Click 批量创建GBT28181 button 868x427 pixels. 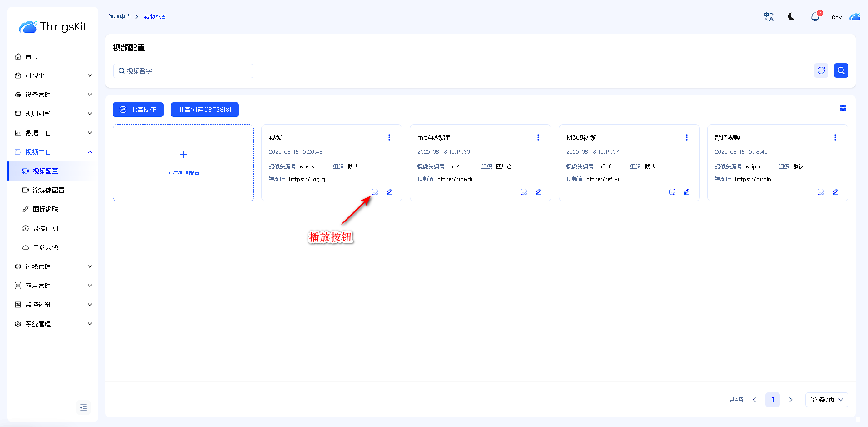[205, 110]
